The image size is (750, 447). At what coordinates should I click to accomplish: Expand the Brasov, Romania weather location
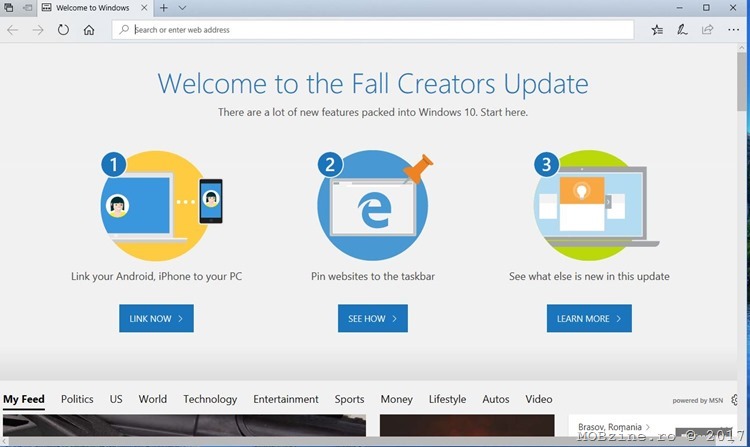pyautogui.click(x=614, y=426)
